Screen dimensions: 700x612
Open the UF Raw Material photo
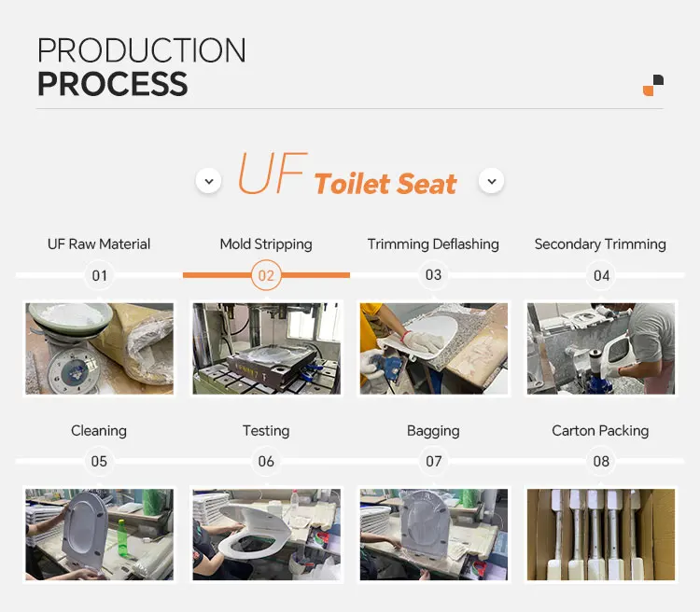pos(99,348)
